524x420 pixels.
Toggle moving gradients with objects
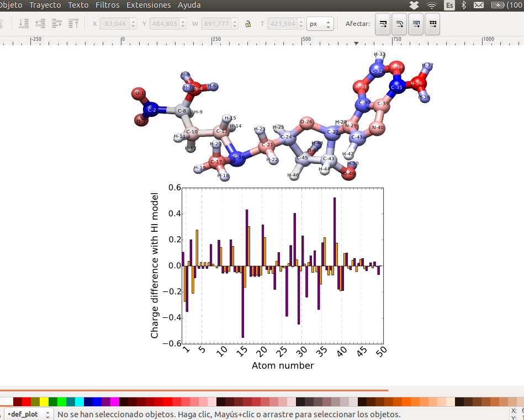416,24
